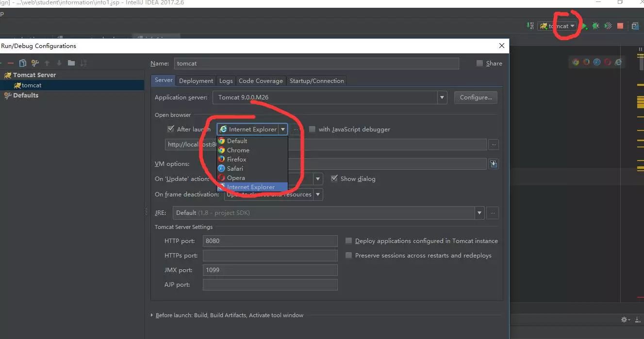Enable Deploy applications configured in Tomcat instance
644x339 pixels.
(x=348, y=241)
